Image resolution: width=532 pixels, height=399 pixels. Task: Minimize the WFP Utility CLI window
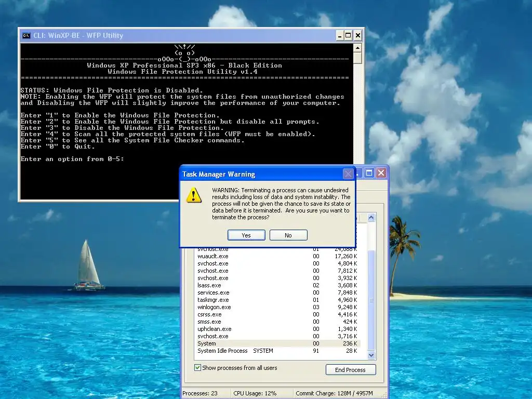pos(340,35)
